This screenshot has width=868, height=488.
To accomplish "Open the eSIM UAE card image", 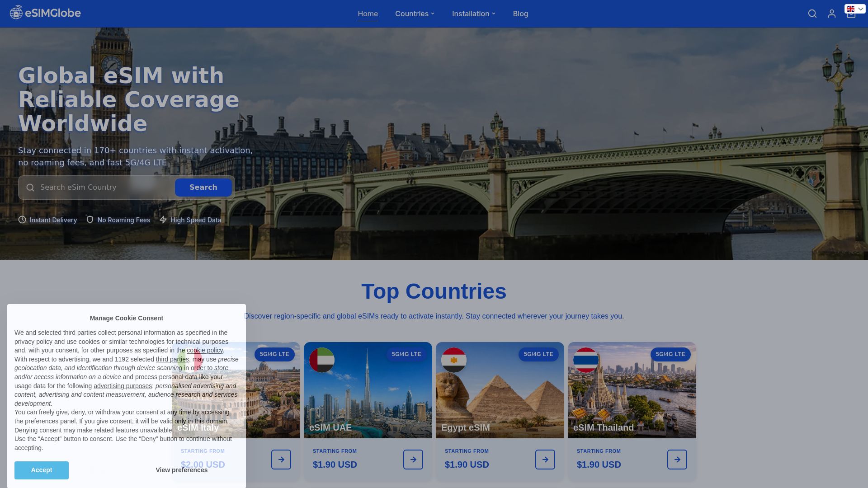I will pyautogui.click(x=368, y=390).
